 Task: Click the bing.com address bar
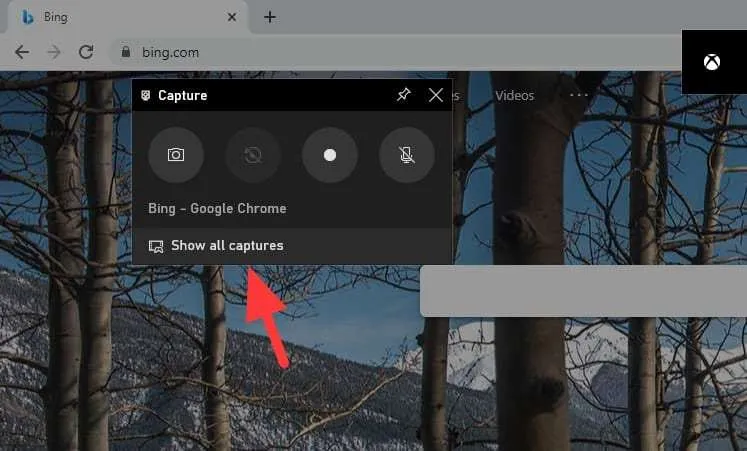pos(395,52)
